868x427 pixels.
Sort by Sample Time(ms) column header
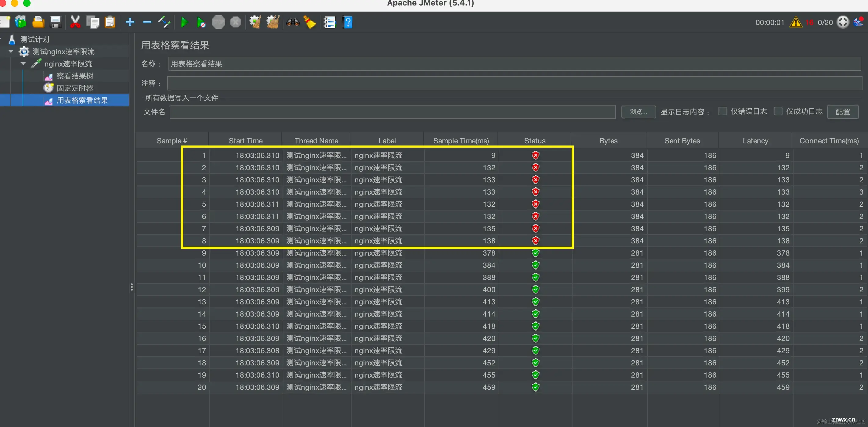(461, 141)
